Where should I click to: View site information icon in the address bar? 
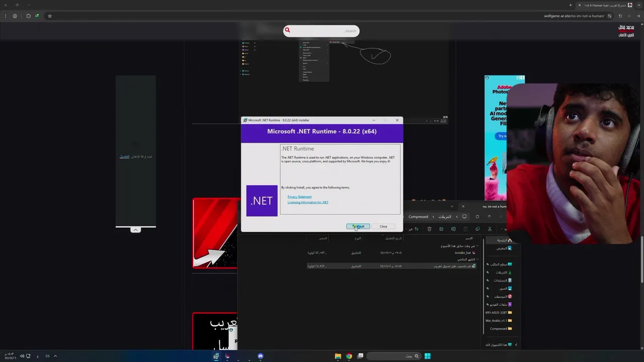609,16
